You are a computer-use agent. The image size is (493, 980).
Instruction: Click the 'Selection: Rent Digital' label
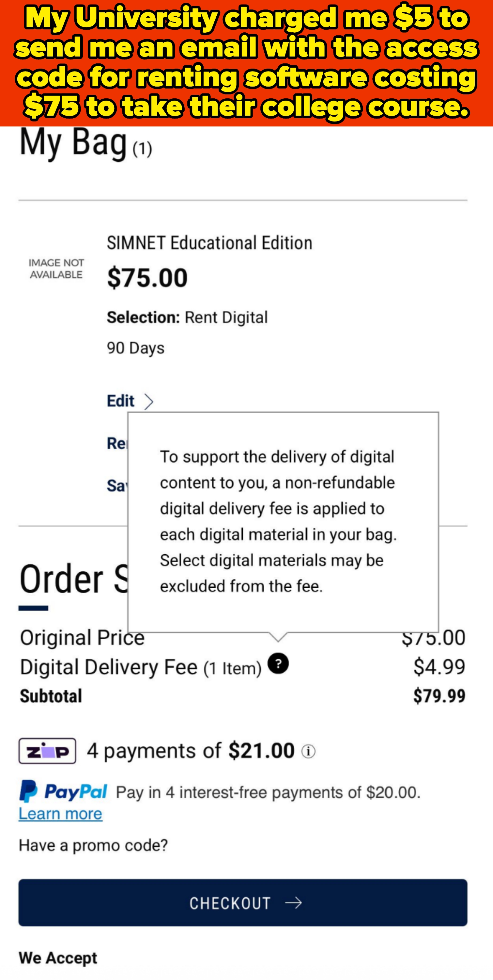pos(187,318)
